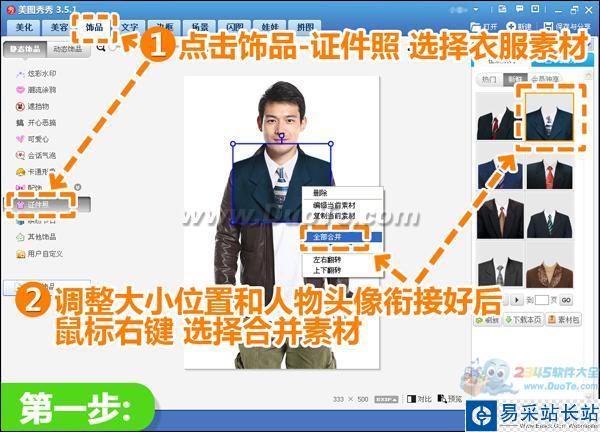Click the 打开 folder button
The image size is (600, 432).
484,27
